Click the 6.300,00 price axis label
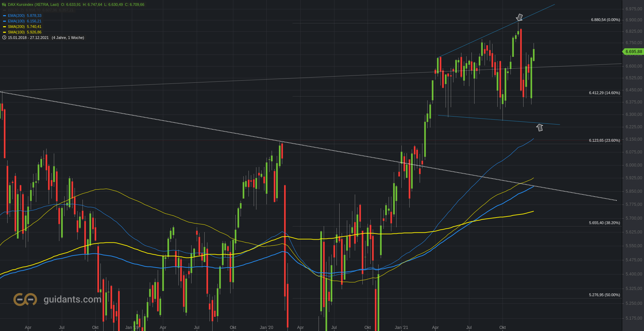The width and height of the screenshot is (644, 331). coord(634,114)
